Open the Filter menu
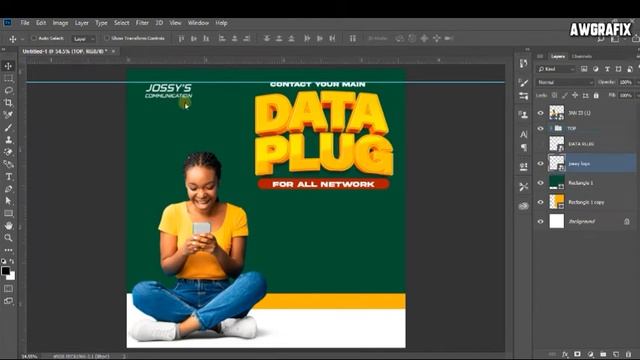Image resolution: width=640 pixels, height=360 pixels. click(142, 23)
